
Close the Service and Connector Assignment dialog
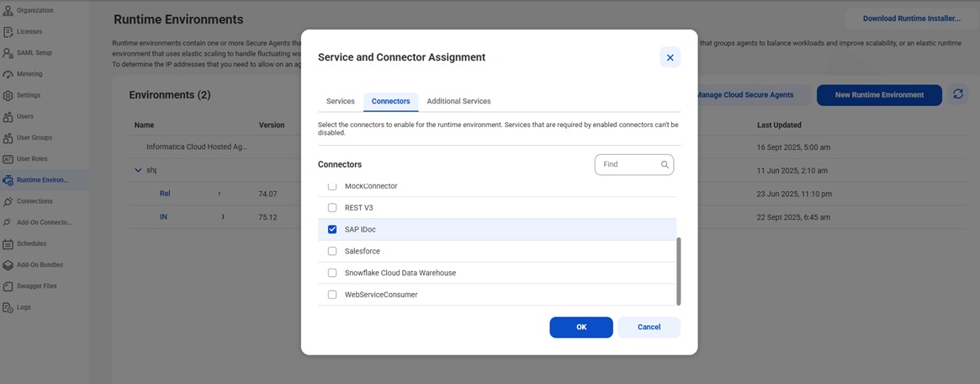[670, 57]
